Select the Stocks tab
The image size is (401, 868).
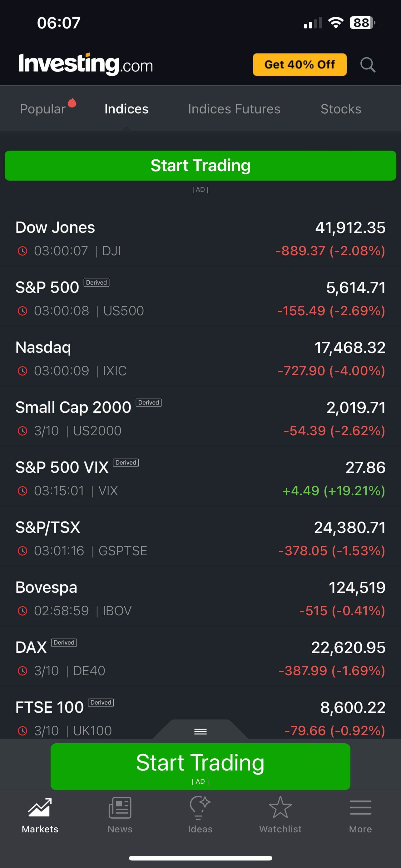[341, 109]
